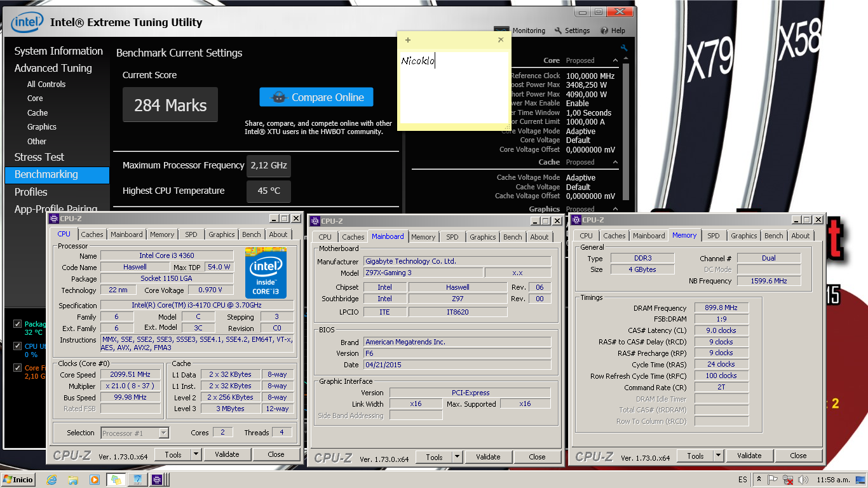
Task: Collapse the Core proposed section
Action: [615, 60]
